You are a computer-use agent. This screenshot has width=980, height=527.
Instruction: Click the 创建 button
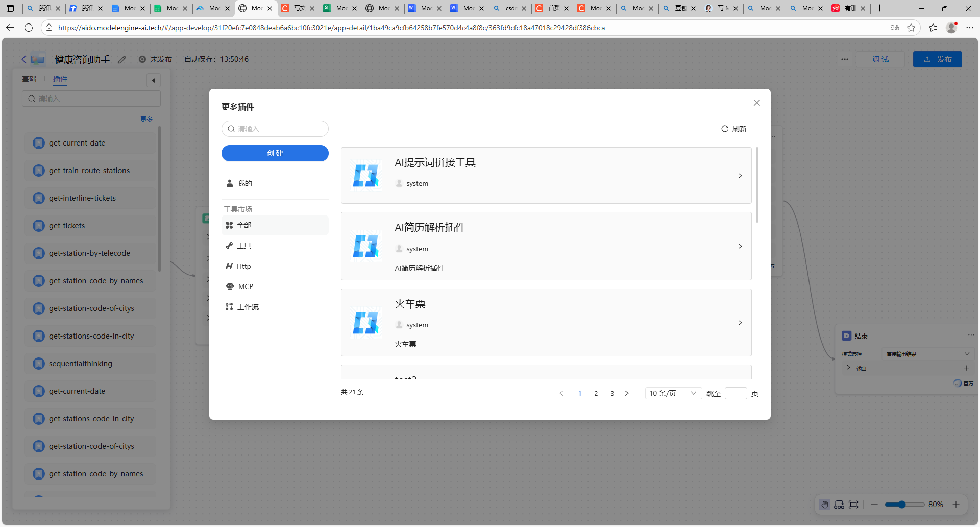[x=275, y=153]
